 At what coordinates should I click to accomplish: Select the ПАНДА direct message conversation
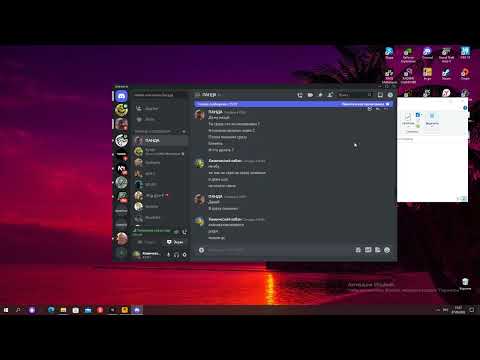161,141
